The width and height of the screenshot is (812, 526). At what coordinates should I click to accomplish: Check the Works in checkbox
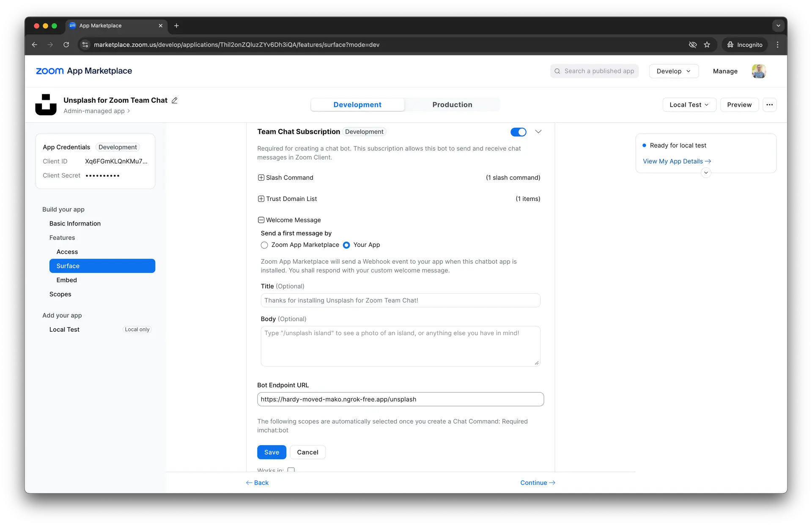tap(291, 470)
